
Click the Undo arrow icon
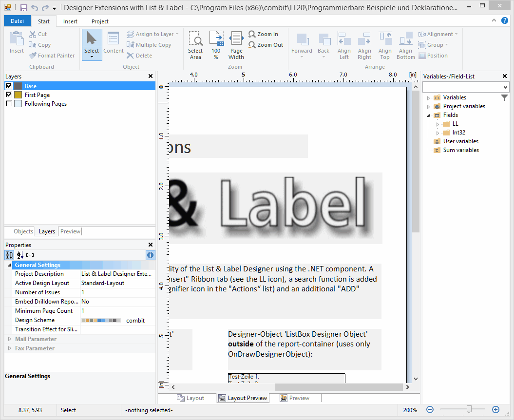pos(35,7)
